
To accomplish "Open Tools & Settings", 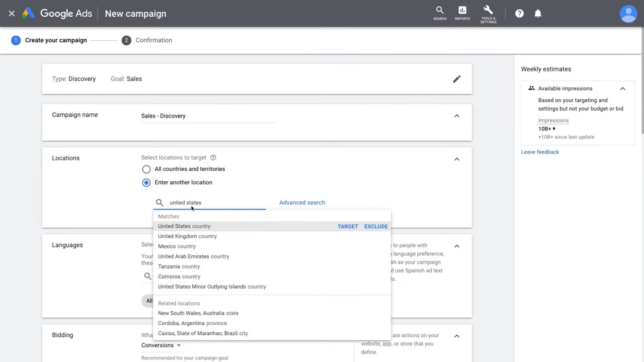I will tap(488, 13).
